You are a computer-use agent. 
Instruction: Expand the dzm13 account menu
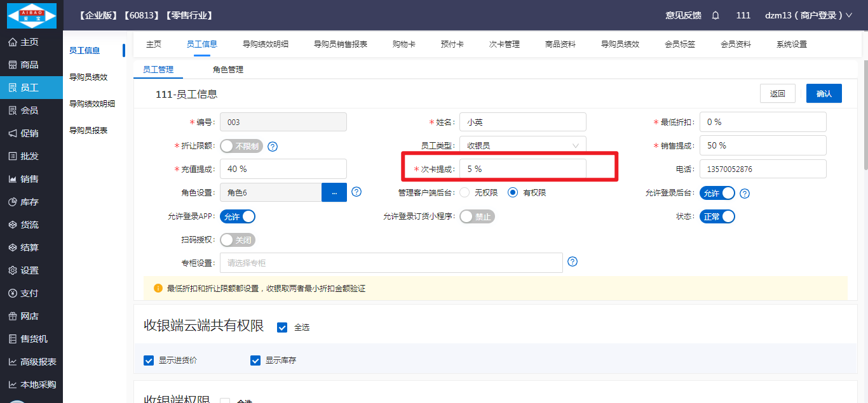pyautogui.click(x=808, y=15)
